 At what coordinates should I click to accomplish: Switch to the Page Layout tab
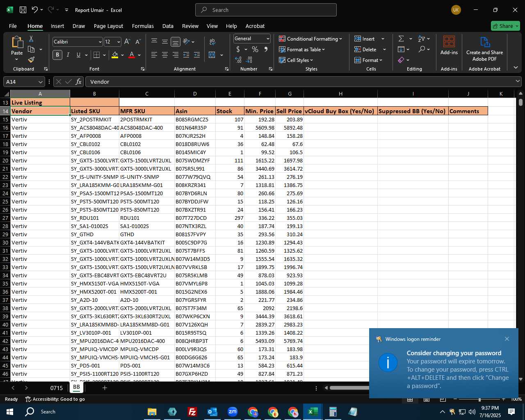click(108, 26)
